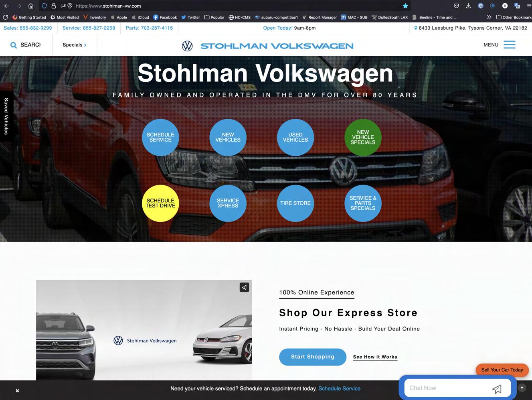Focus the Chat Now input field
532x400 pixels.
(447, 388)
